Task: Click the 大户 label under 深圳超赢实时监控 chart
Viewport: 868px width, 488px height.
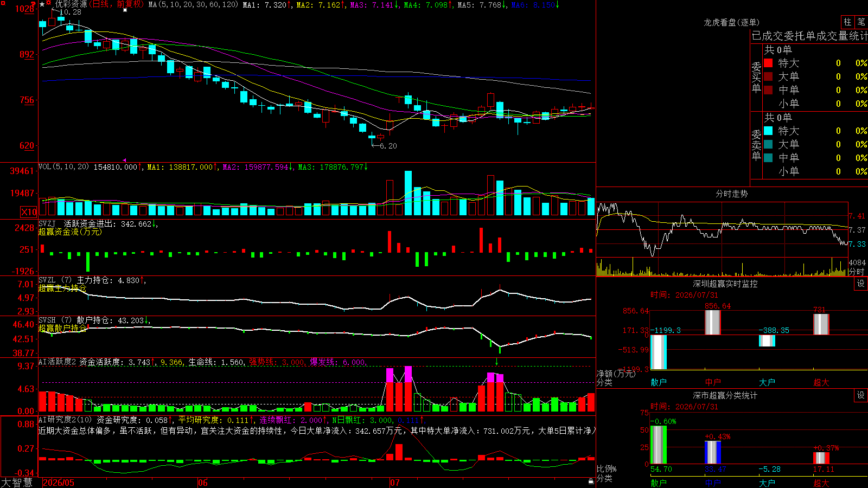Action: [x=767, y=382]
